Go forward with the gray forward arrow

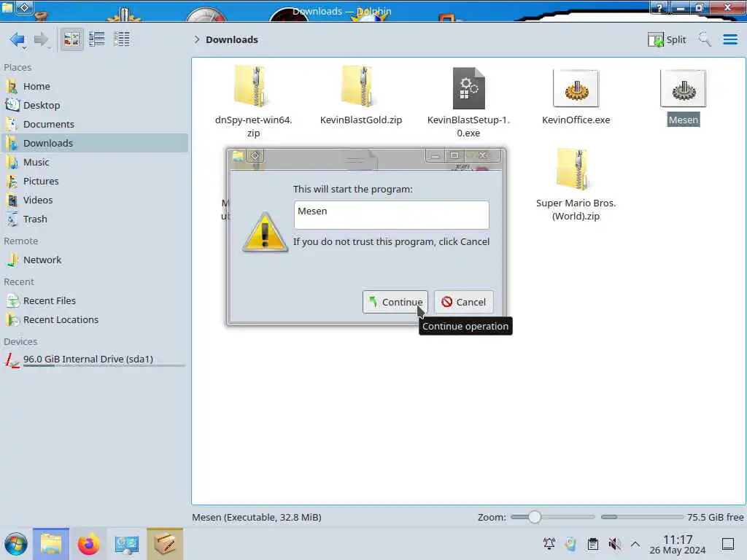click(x=42, y=39)
